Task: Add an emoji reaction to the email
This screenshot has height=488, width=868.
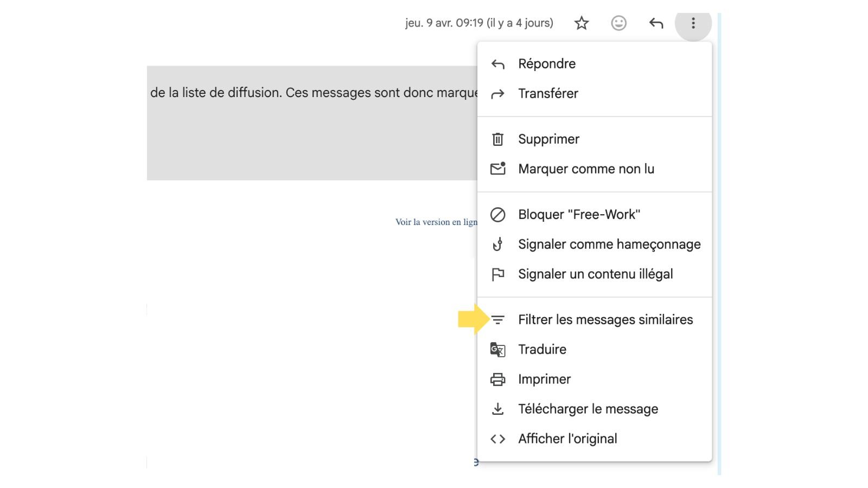Action: 618,23
